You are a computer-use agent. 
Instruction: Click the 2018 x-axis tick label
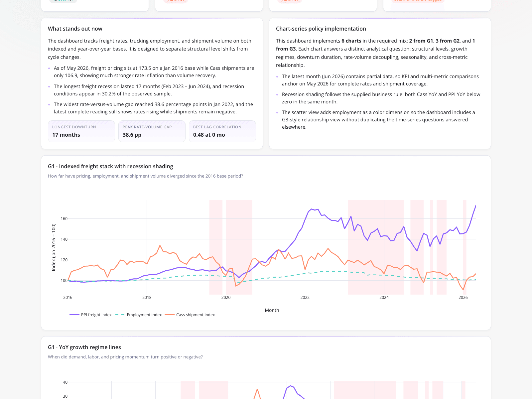(147, 298)
